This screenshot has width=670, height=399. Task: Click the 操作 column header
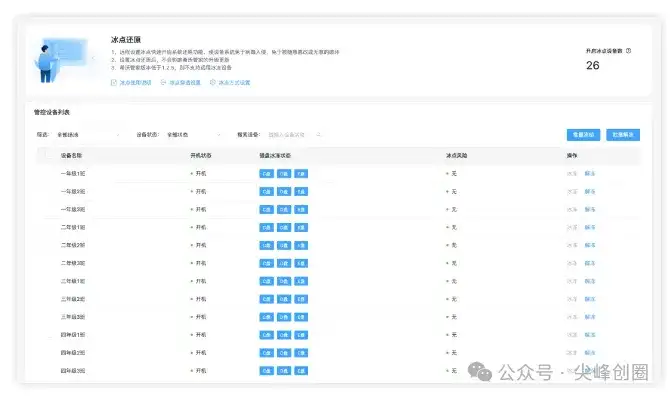572,155
